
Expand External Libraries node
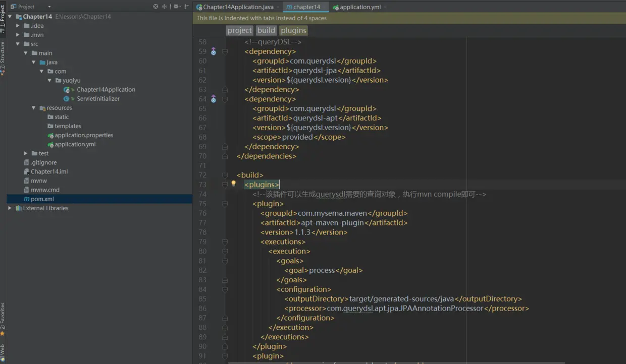pos(10,208)
